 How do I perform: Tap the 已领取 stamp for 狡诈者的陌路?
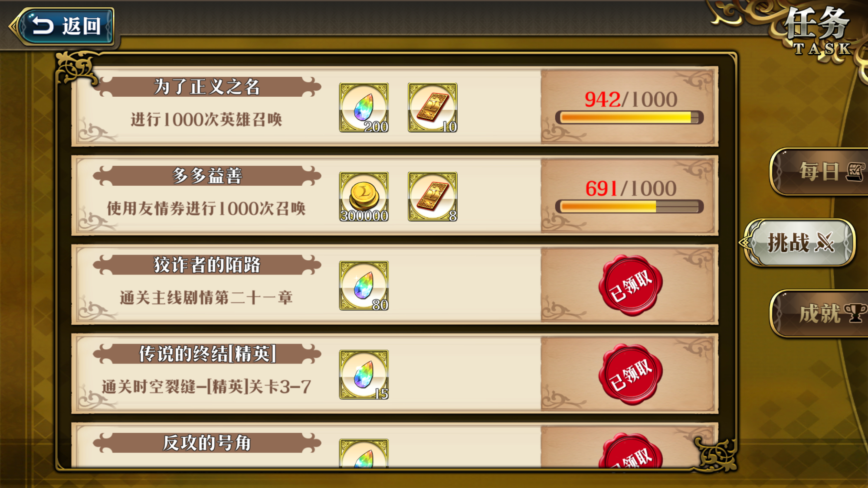[631, 285]
